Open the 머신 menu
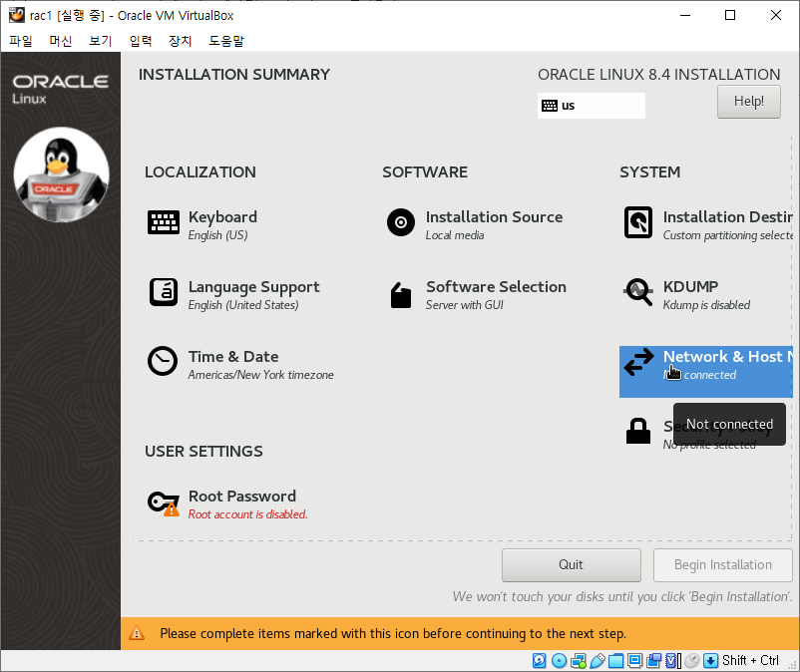 [60, 41]
